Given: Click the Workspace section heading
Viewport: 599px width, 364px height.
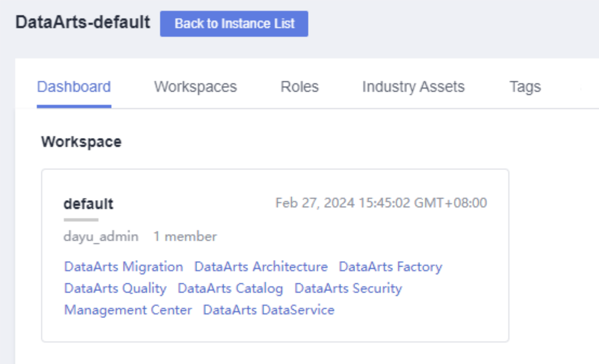Looking at the screenshot, I should [81, 142].
